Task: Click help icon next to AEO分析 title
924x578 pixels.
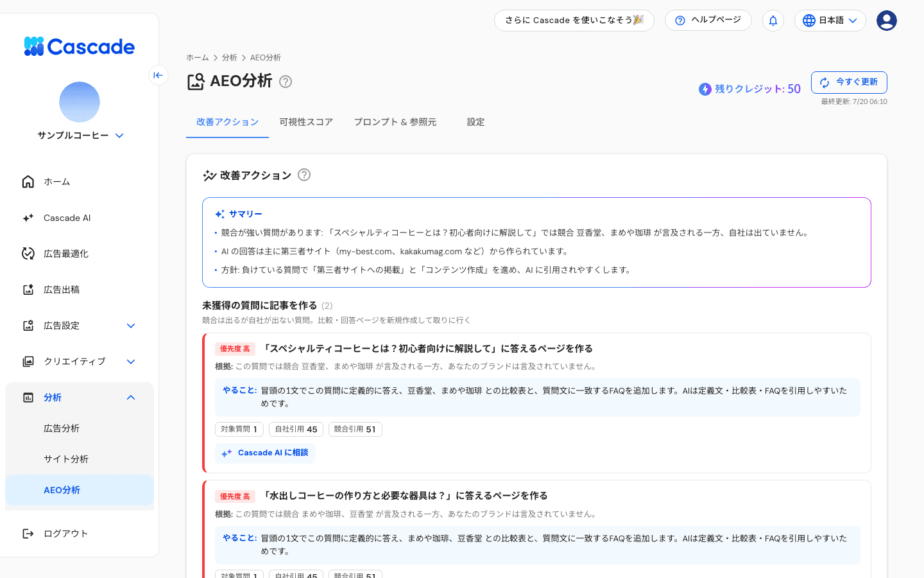Action: (x=286, y=82)
